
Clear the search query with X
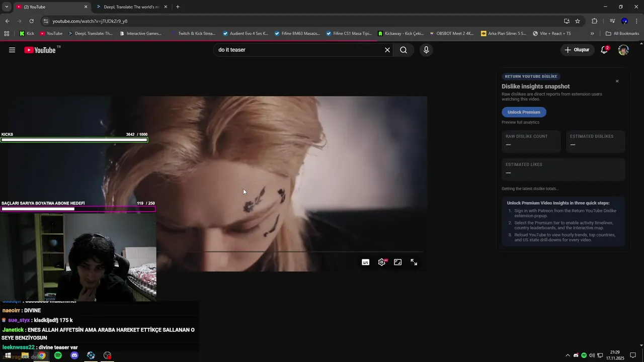point(387,50)
